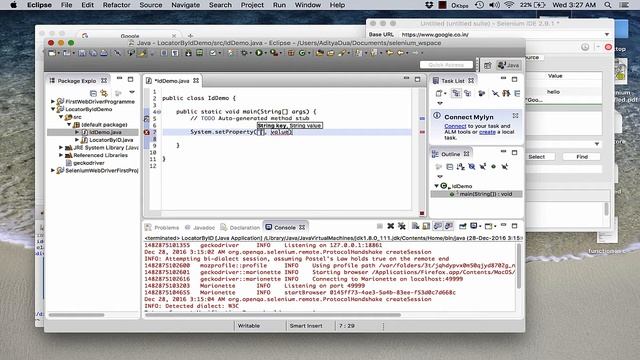Toggle Hide Static Members in Outline toolbar
The image size is (640, 360).
tap(483, 167)
